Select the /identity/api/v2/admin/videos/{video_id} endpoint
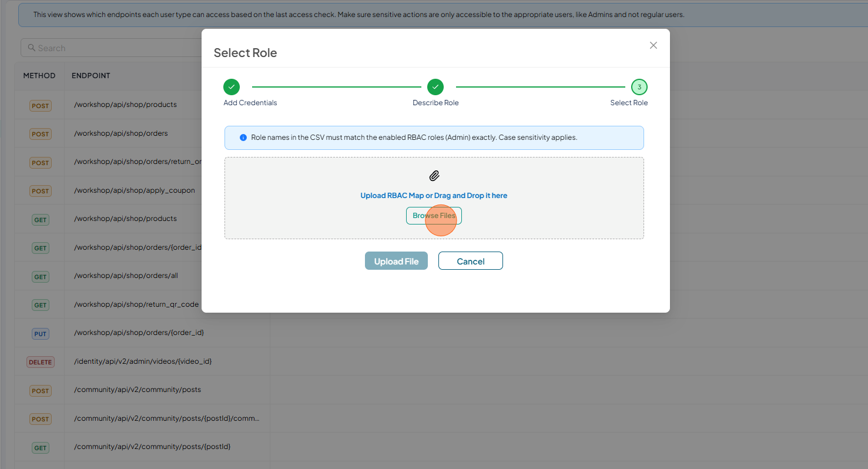This screenshot has height=469, width=868. (143, 361)
